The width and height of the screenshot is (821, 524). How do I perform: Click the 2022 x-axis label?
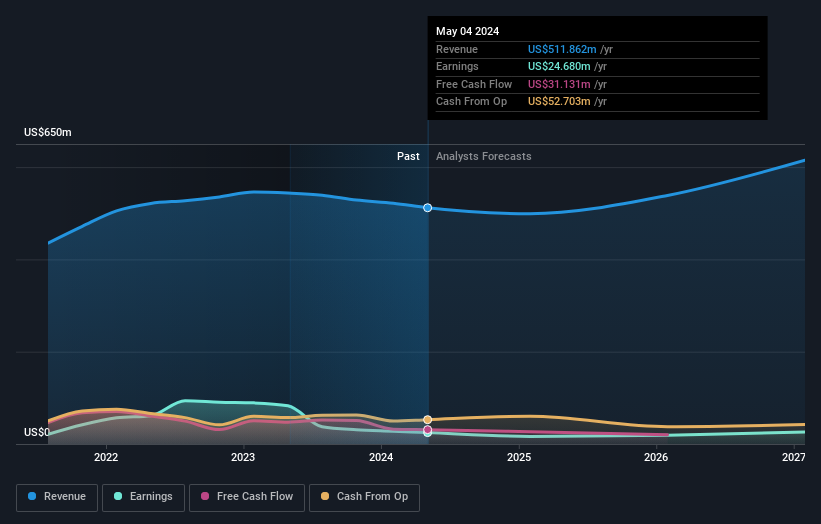(106, 458)
